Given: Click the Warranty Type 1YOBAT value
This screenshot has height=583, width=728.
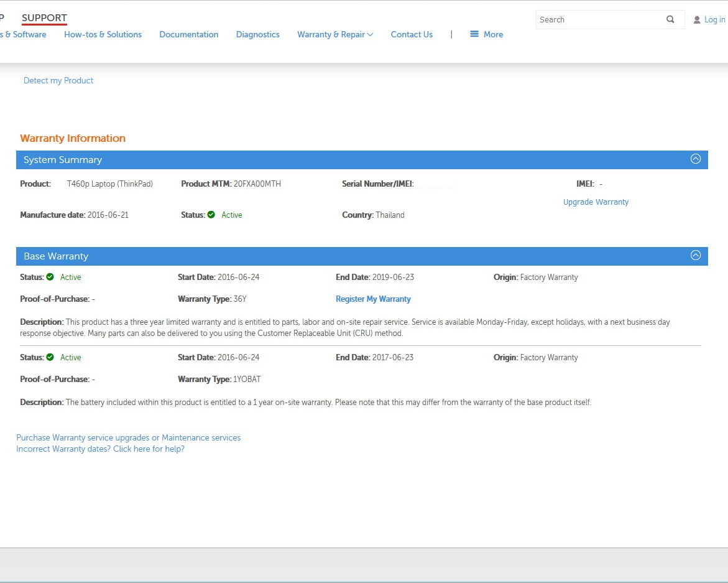Looking at the screenshot, I should tap(247, 379).
